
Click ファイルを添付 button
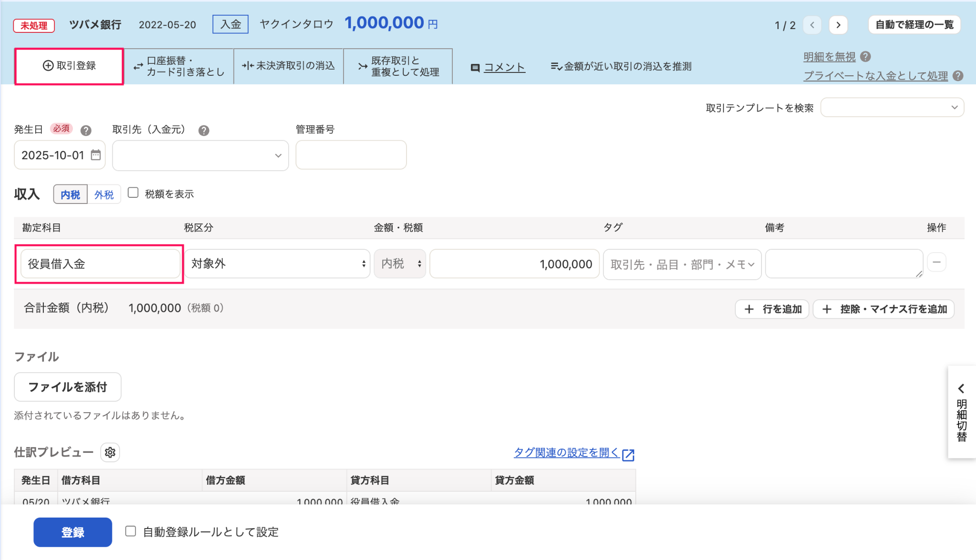tap(68, 387)
